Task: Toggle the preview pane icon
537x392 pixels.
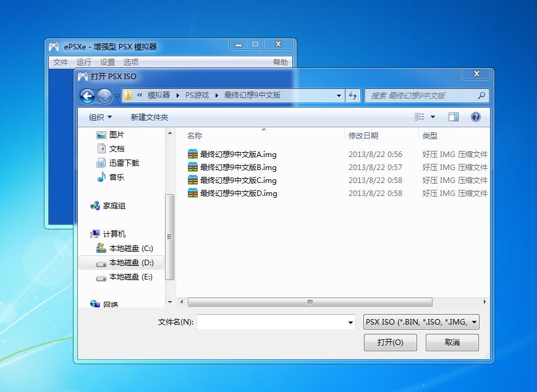Action: click(x=454, y=117)
